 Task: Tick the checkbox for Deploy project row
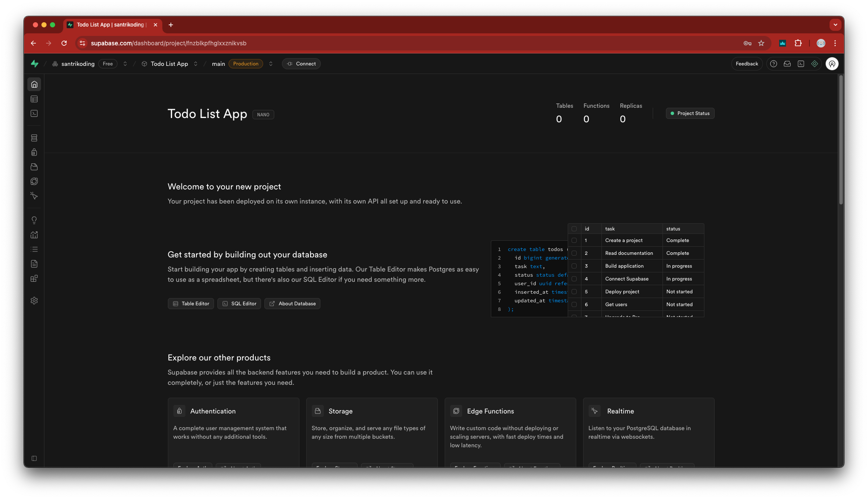click(574, 292)
